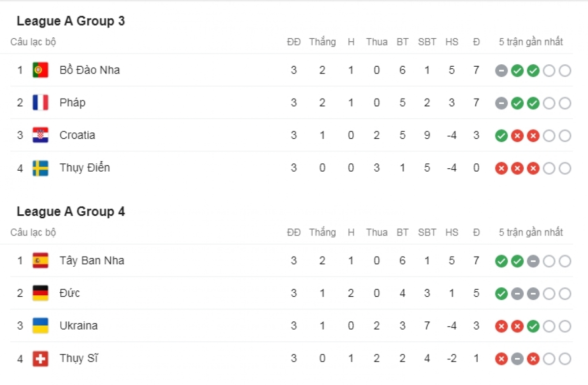Click Ukraina's green win result icon
Viewport: 588px width, 385px height.
pyautogui.click(x=533, y=326)
